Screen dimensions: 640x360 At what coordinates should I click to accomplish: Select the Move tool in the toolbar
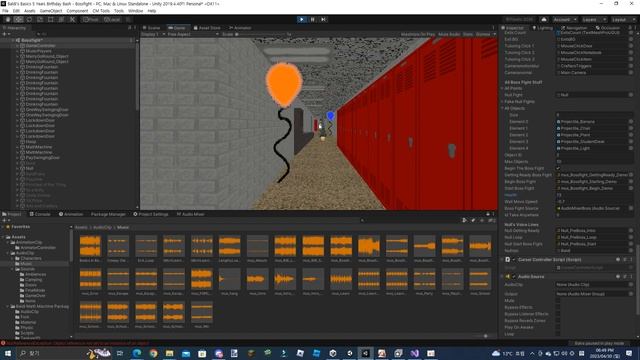click(18, 19)
